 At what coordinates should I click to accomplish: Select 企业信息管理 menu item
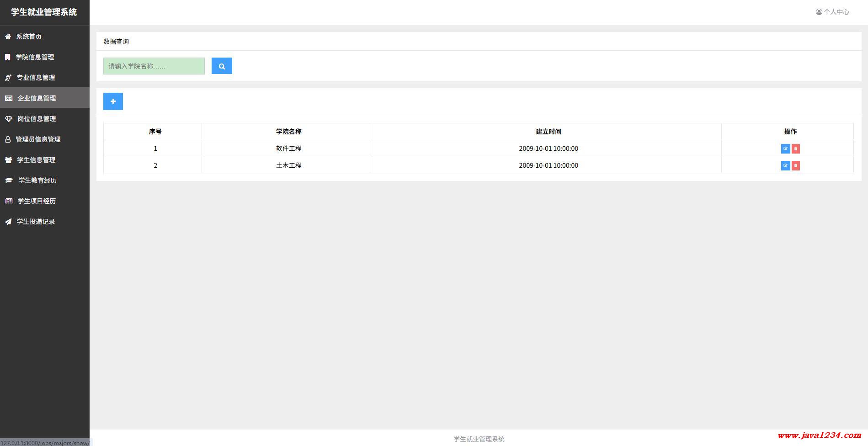[37, 98]
